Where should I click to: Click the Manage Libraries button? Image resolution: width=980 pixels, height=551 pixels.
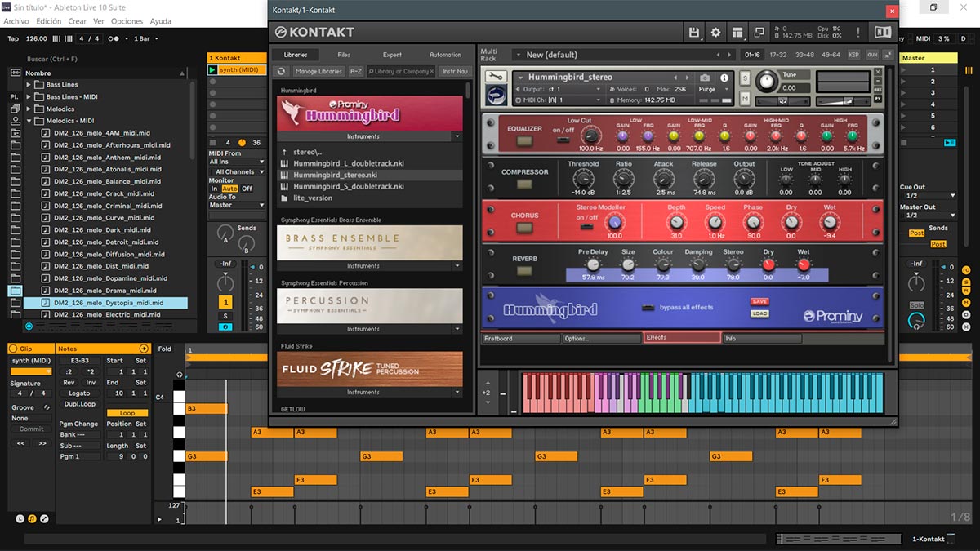318,71
